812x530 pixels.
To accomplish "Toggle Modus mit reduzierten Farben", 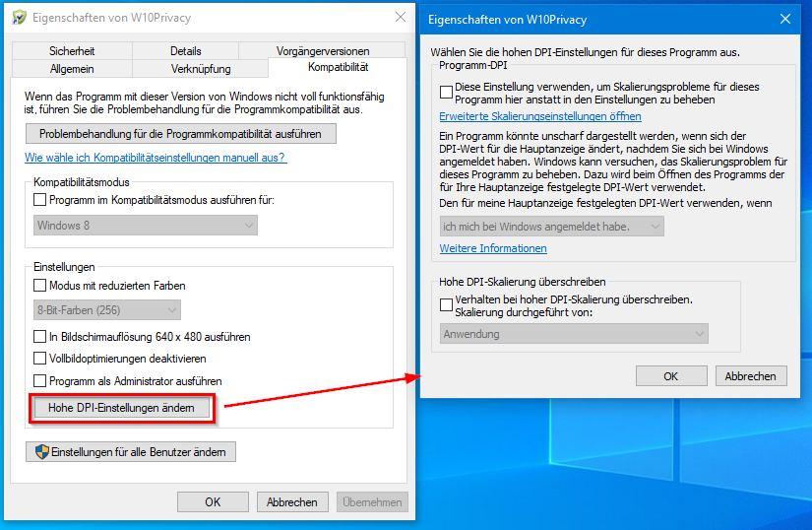I will pyautogui.click(x=40, y=285).
